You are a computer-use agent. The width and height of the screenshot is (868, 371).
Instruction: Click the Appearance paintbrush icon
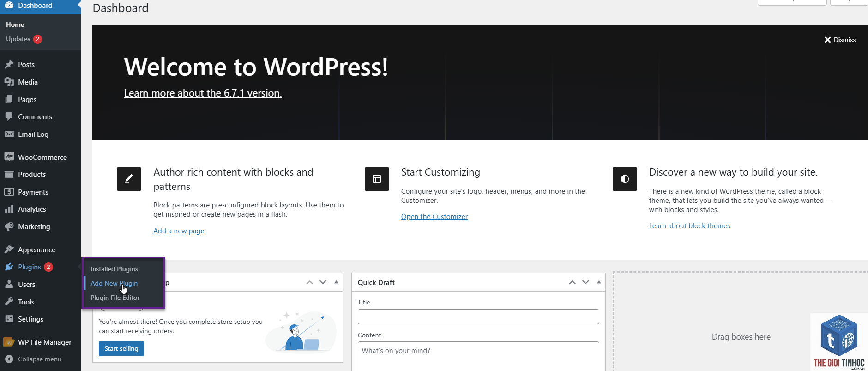pos(9,249)
